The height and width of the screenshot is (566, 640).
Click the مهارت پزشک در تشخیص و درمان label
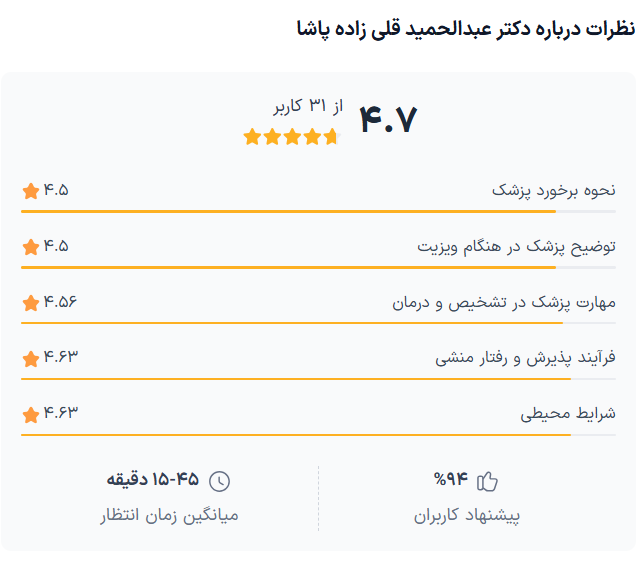tap(503, 302)
